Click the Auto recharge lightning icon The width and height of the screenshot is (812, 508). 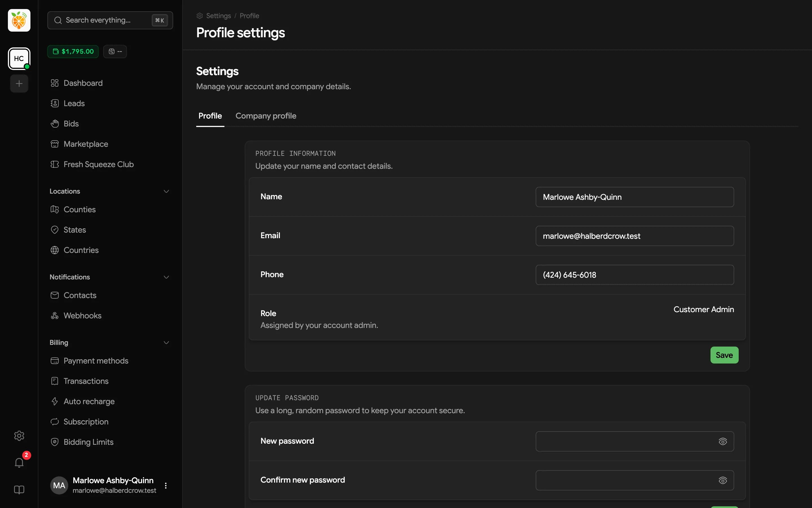click(55, 402)
